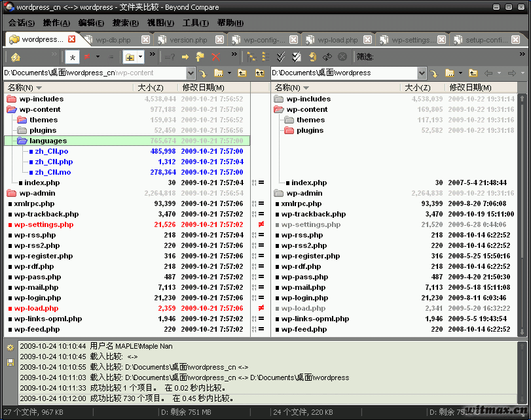Image resolution: width=531 pixels, height=420 pixels.
Task: Click the Home session icon in toolbar
Action: [x=15, y=57]
